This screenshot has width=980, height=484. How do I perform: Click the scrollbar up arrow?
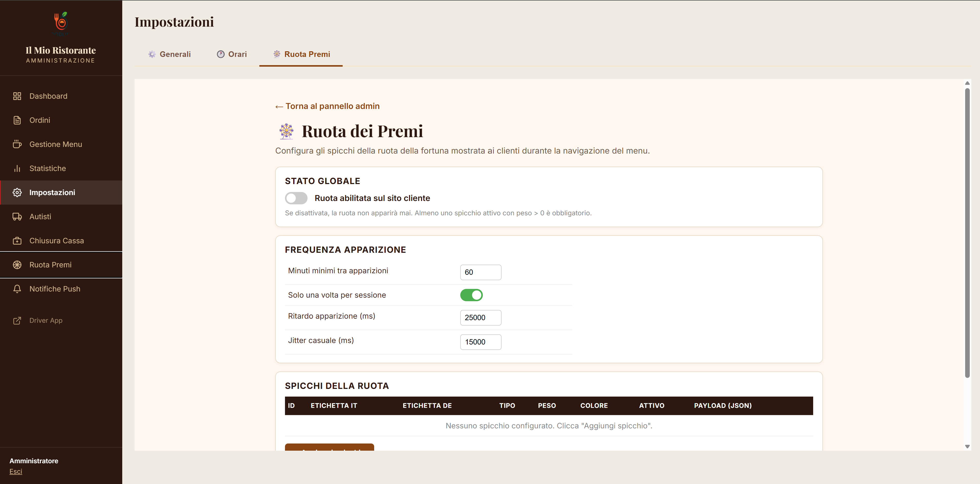click(967, 83)
